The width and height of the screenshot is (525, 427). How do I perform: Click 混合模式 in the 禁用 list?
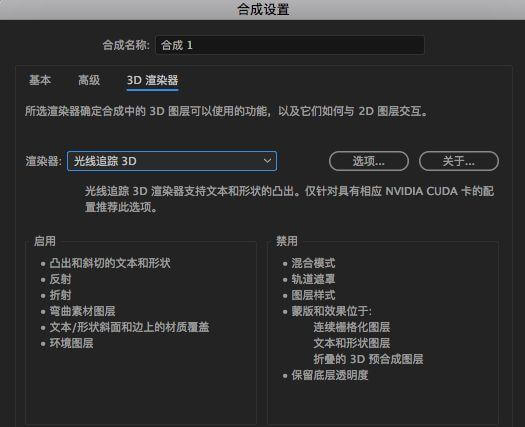(313, 263)
